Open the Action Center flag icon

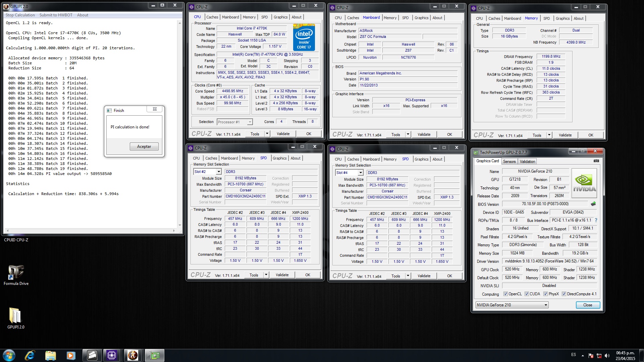(591, 356)
